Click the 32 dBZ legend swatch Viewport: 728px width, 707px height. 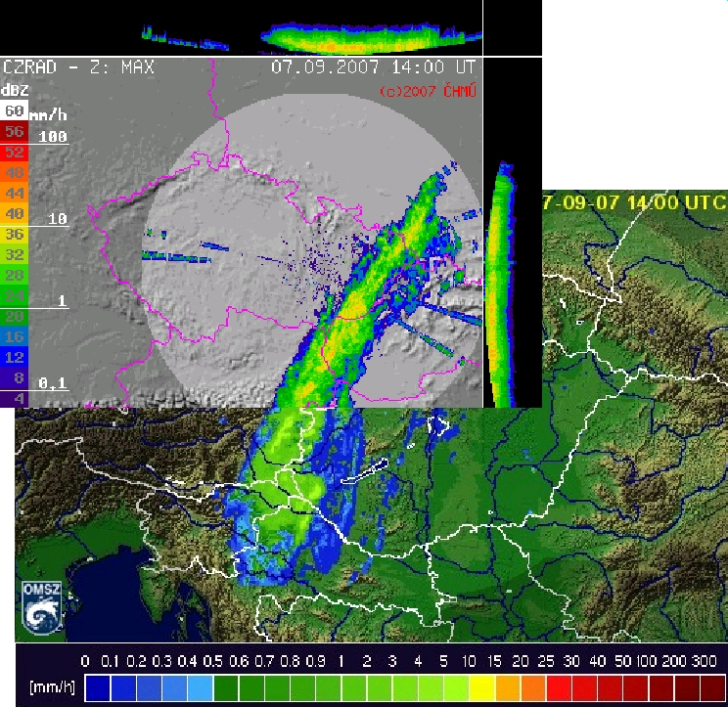click(14, 254)
